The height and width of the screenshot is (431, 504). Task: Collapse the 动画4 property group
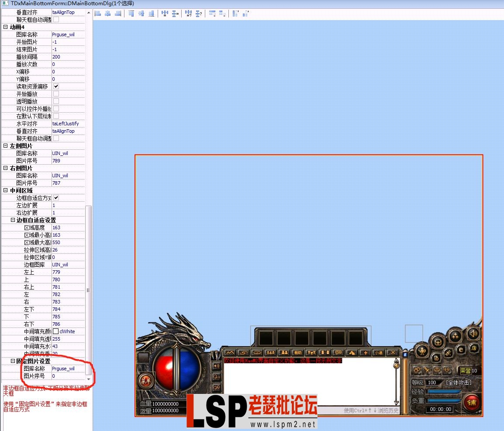[6, 27]
